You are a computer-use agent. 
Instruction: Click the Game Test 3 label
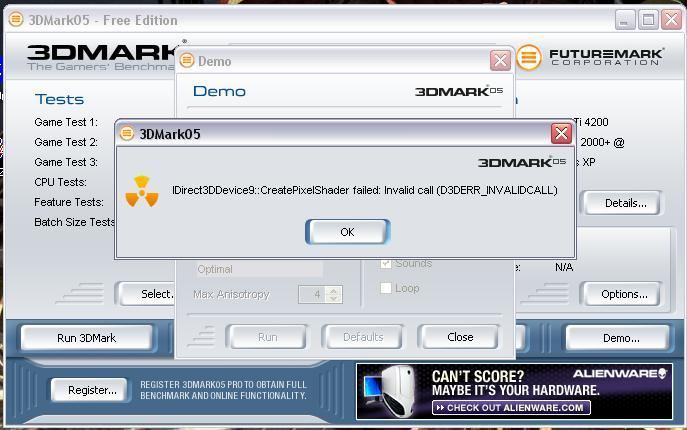66,162
